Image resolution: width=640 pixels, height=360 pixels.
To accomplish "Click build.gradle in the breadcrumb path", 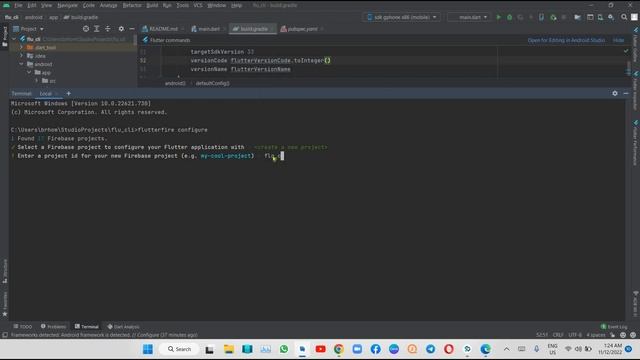I will click(x=81, y=17).
